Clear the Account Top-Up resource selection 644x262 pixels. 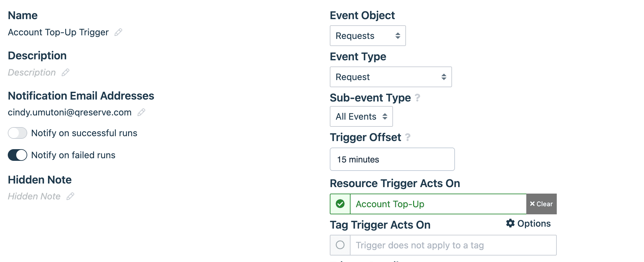pos(541,204)
